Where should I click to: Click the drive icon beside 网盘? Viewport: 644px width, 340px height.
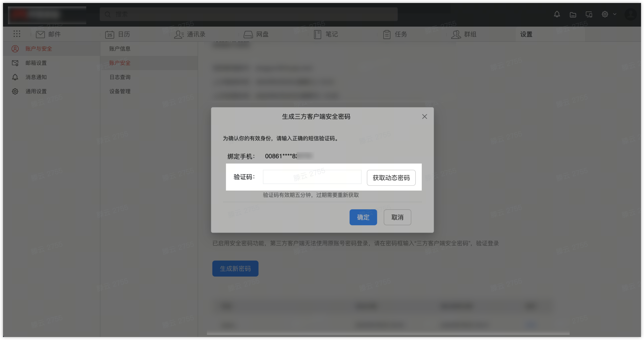[248, 35]
